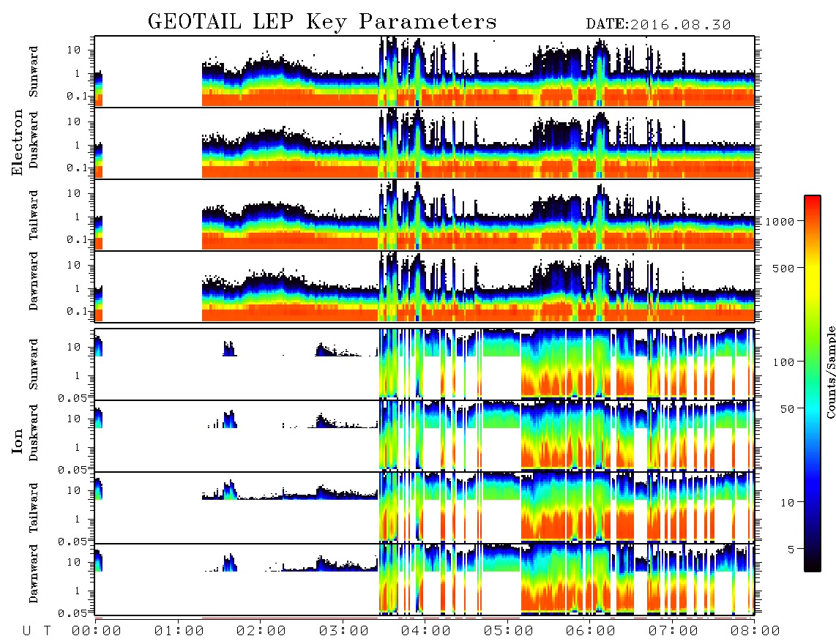The image size is (836, 644).
Task: Click the 0.05 tick of Ion Dawnward panel
Action: coord(72,613)
